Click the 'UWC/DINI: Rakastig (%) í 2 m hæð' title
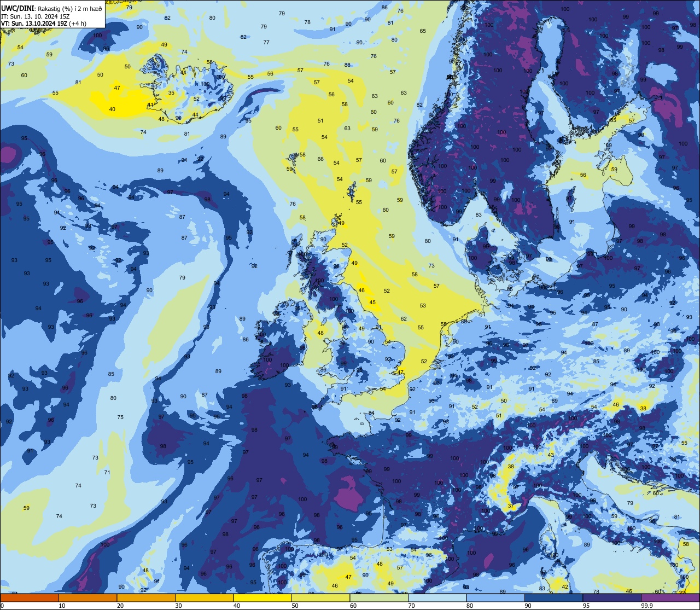The height and width of the screenshot is (610, 700). coord(51,8)
